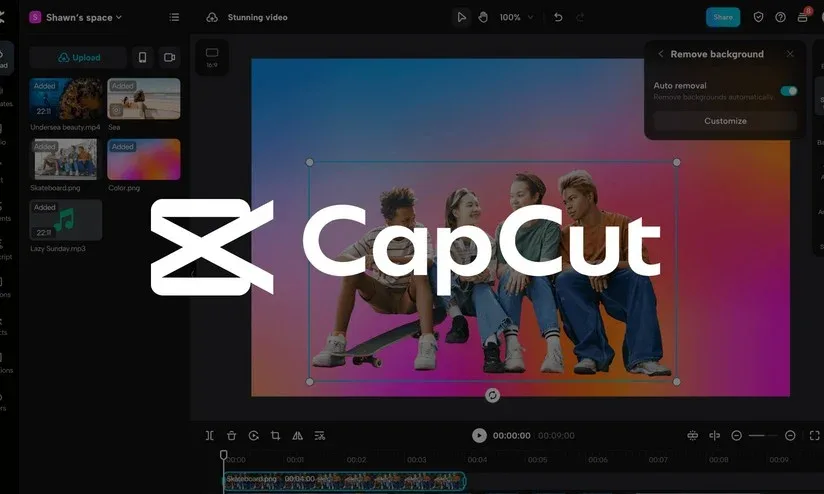The image size is (824, 494).
Task: Click the current timecode 00:00:00
Action: click(x=511, y=436)
